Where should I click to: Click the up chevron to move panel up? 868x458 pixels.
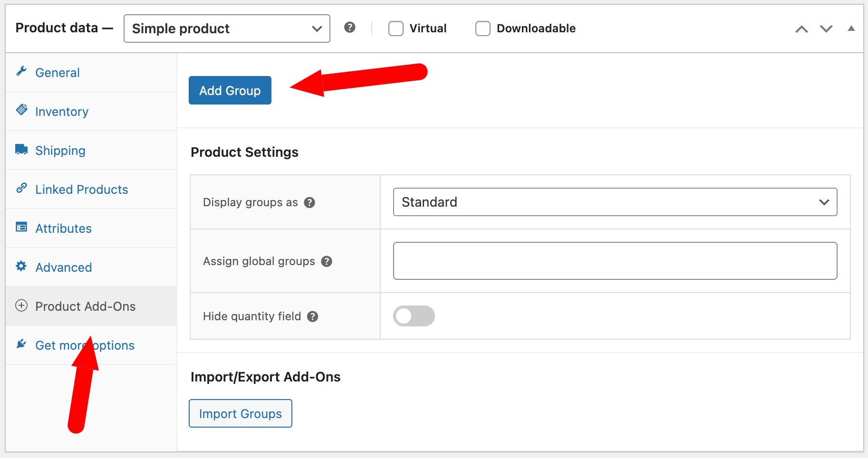click(x=802, y=29)
